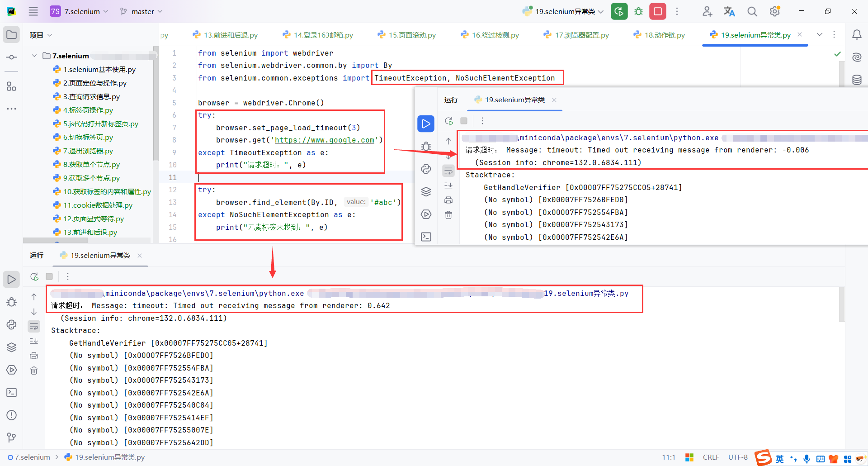
Task: Open Debug tool window in left sidebar
Action: coord(11,302)
